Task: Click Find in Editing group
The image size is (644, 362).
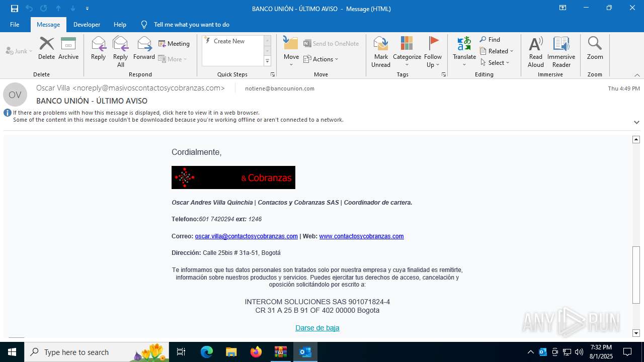Action: (490, 40)
